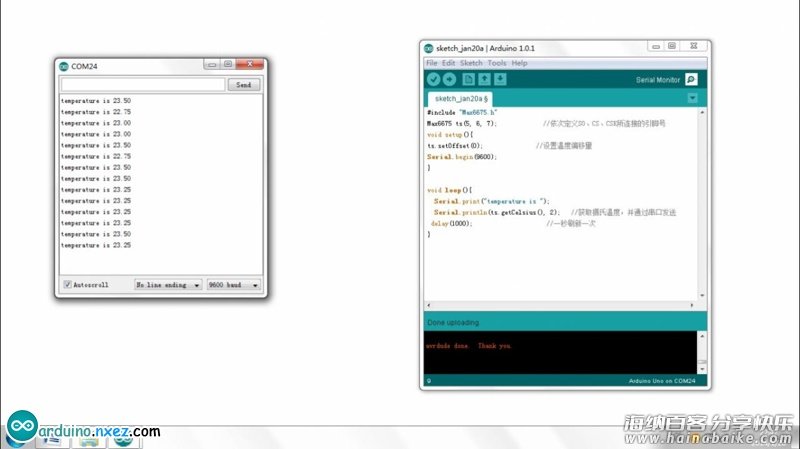The image size is (800, 449).
Task: Click the Open sketch up-arrow icon
Action: pyautogui.click(x=484, y=79)
